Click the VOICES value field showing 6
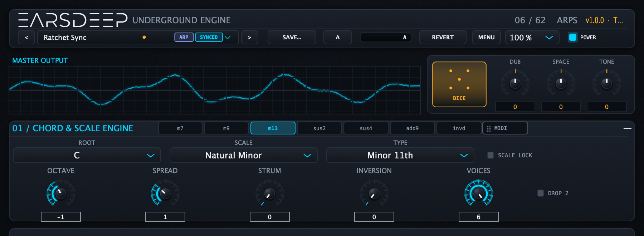 479,217
